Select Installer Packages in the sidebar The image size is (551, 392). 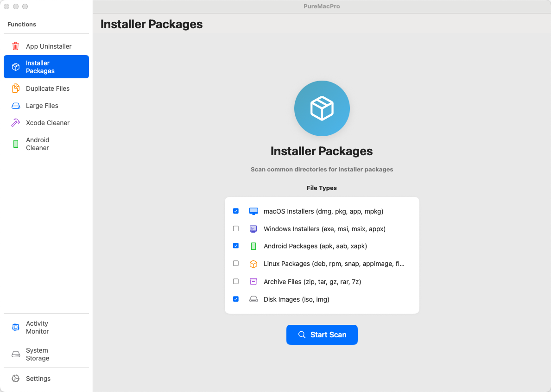(46, 67)
